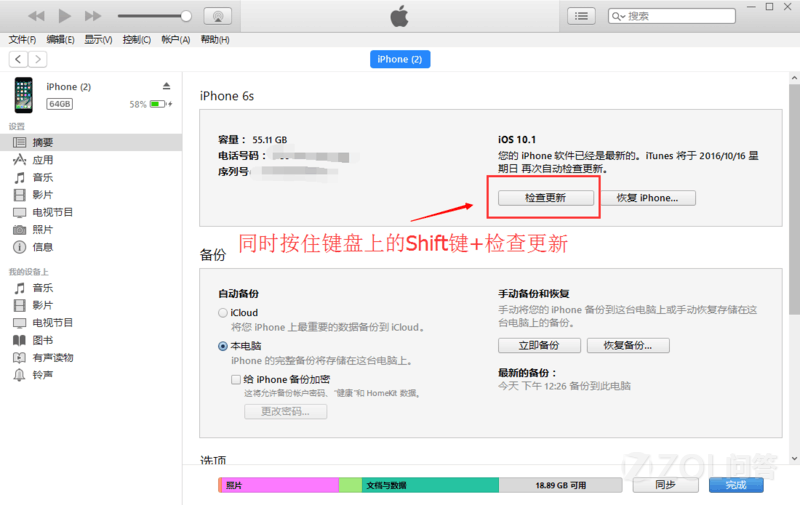Open the AirPlay output icon

pos(218,16)
